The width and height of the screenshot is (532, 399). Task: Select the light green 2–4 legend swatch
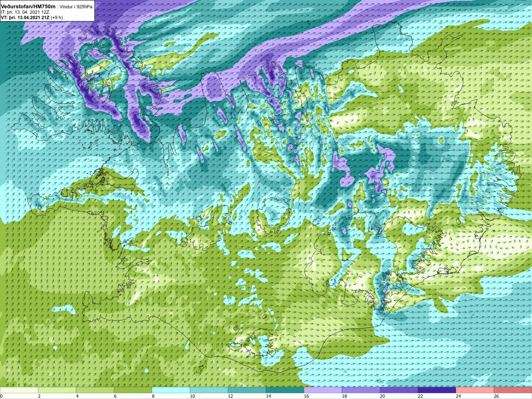(x=57, y=390)
